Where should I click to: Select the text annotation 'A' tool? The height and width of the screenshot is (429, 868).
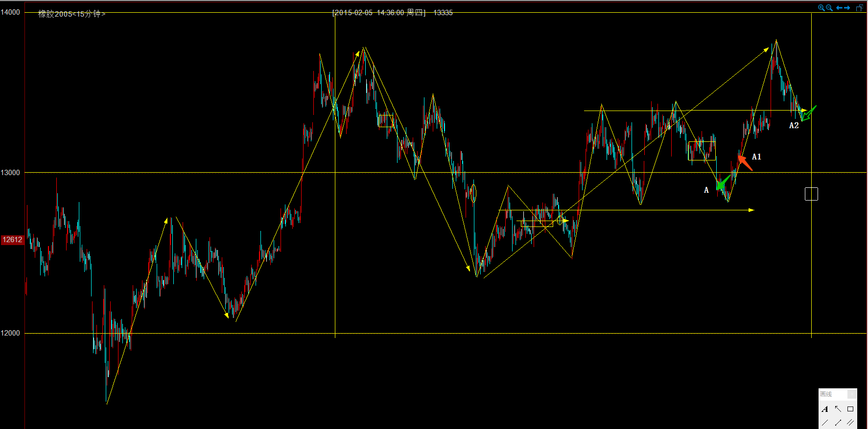point(825,409)
